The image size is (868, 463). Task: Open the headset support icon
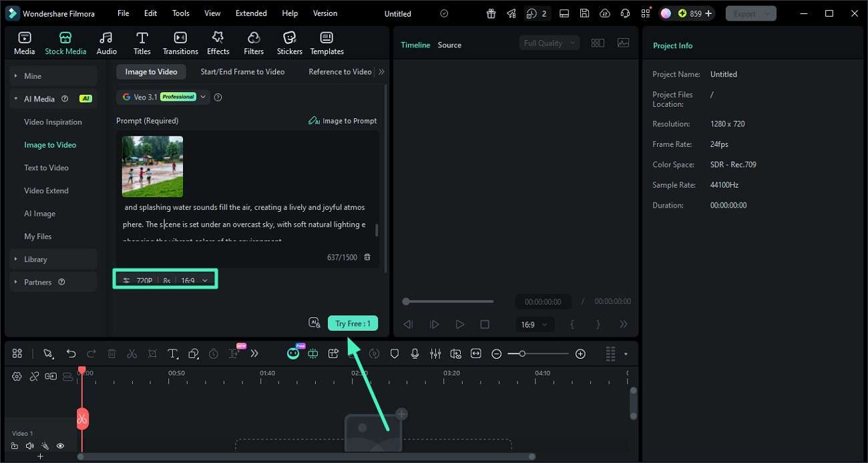click(625, 13)
